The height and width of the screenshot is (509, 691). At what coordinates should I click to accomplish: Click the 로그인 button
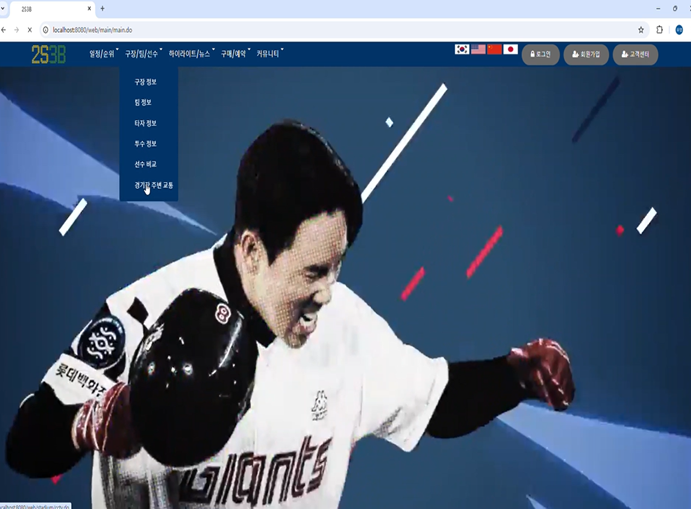pos(540,54)
